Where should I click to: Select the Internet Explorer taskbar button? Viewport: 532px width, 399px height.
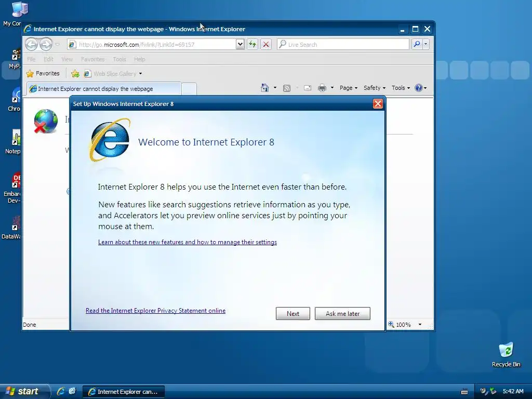point(124,392)
